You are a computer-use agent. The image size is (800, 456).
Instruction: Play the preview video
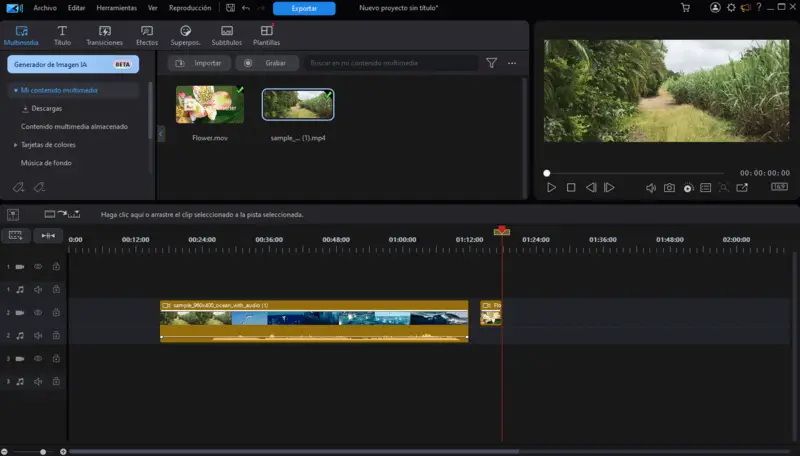pyautogui.click(x=551, y=188)
